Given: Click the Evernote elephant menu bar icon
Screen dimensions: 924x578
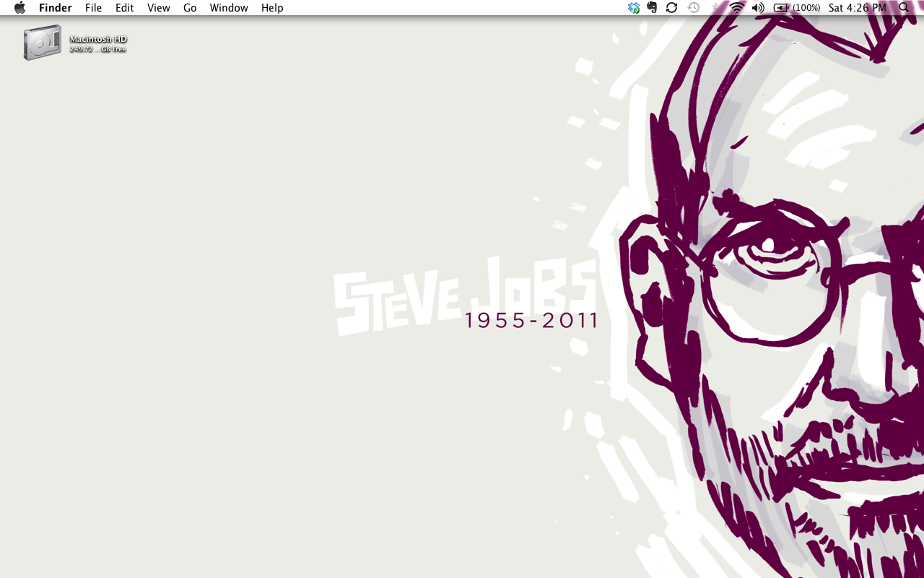Looking at the screenshot, I should click(x=652, y=8).
